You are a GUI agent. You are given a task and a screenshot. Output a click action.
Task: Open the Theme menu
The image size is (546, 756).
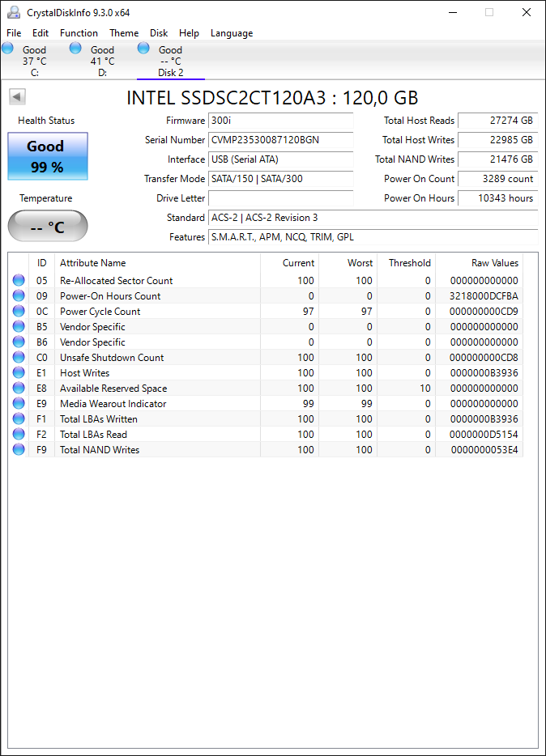pyautogui.click(x=124, y=33)
